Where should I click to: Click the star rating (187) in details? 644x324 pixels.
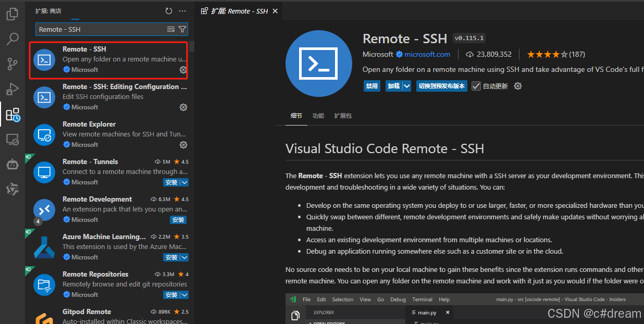[556, 54]
